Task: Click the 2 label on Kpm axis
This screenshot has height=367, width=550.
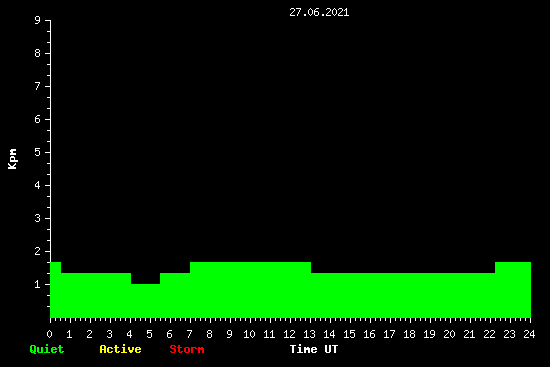Action: (x=38, y=251)
